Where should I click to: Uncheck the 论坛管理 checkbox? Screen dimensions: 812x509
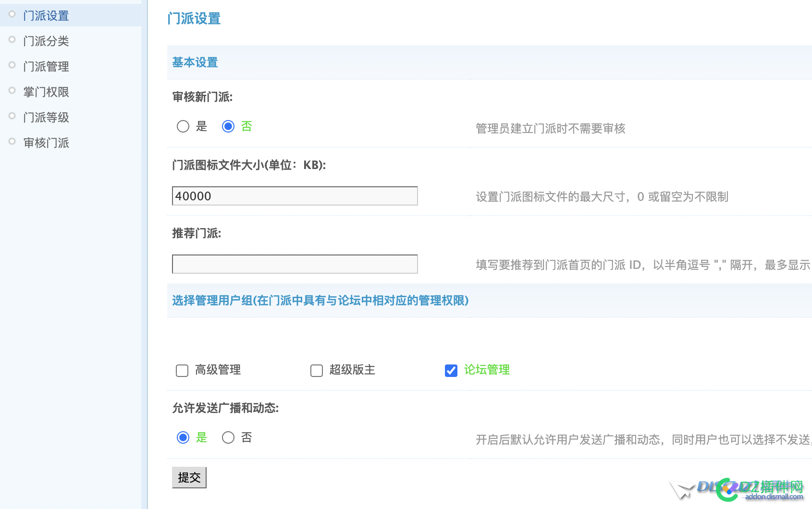(x=451, y=371)
